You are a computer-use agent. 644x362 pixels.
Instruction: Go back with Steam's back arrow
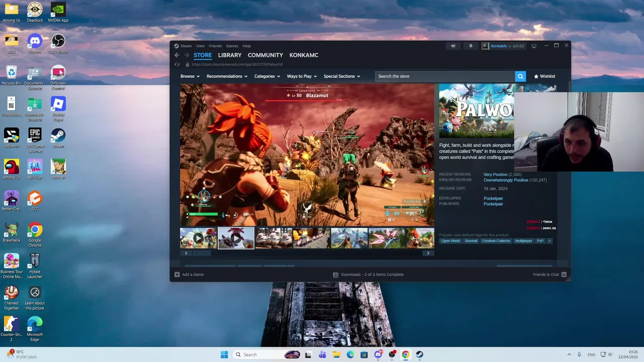[x=177, y=55]
